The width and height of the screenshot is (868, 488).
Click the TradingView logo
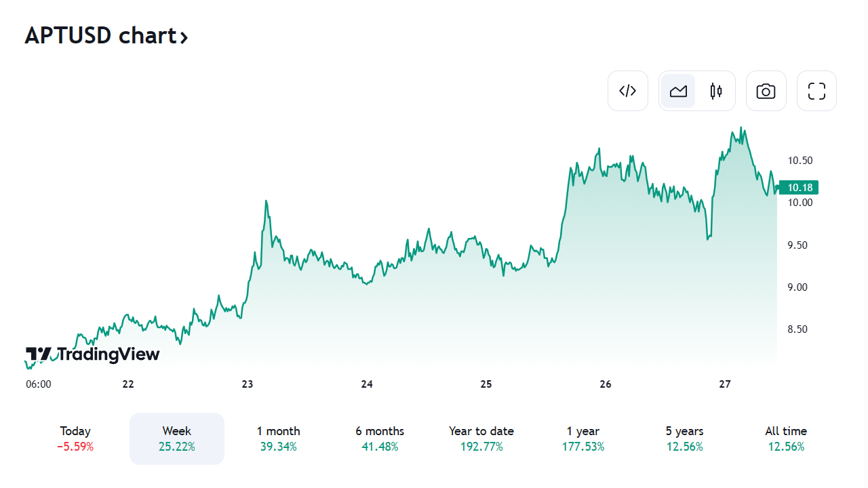(x=92, y=354)
